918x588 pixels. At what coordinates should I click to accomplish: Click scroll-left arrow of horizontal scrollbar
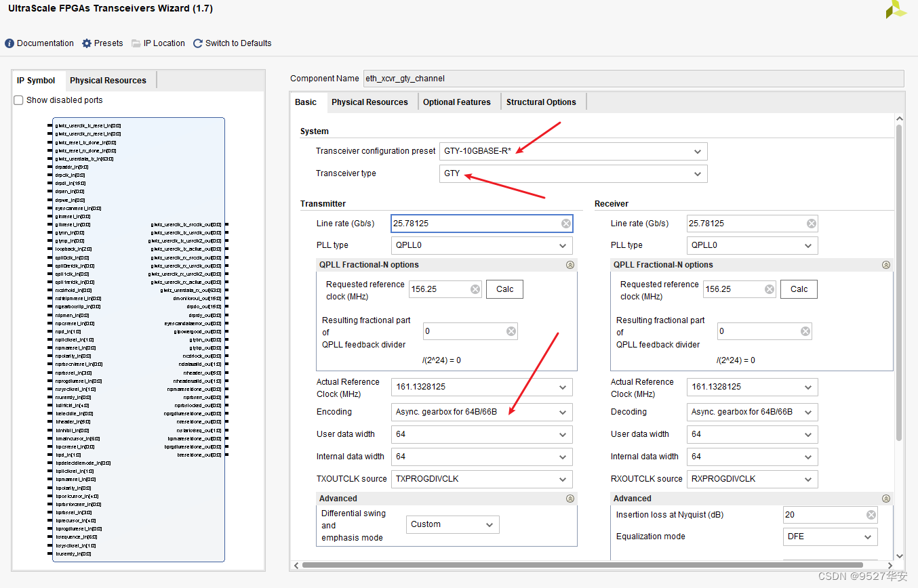tap(296, 565)
